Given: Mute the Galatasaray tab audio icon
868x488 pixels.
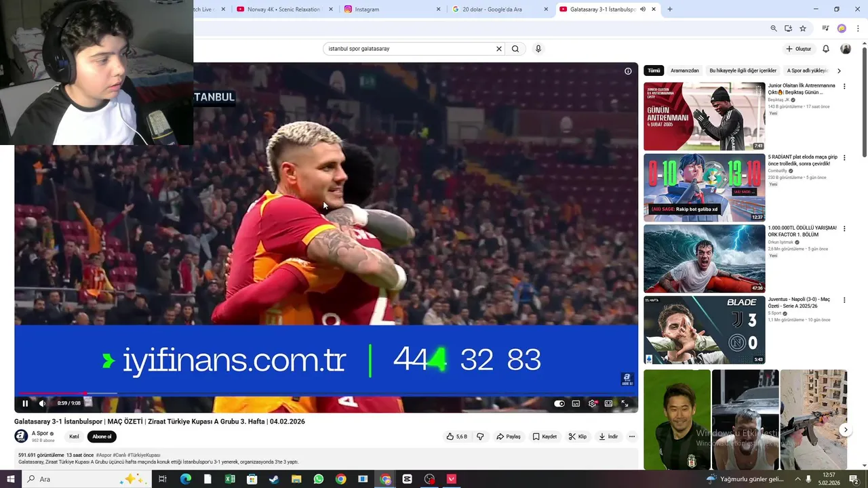Looking at the screenshot, I should [643, 9].
